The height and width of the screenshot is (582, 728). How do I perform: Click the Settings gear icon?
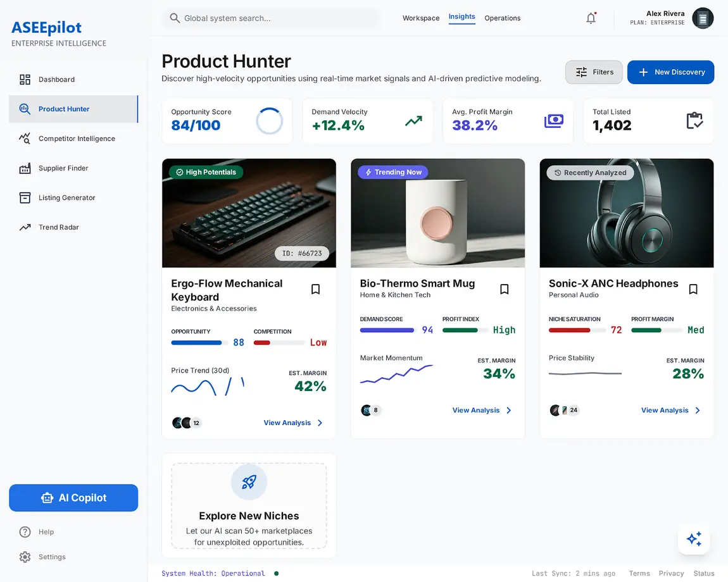(25, 557)
